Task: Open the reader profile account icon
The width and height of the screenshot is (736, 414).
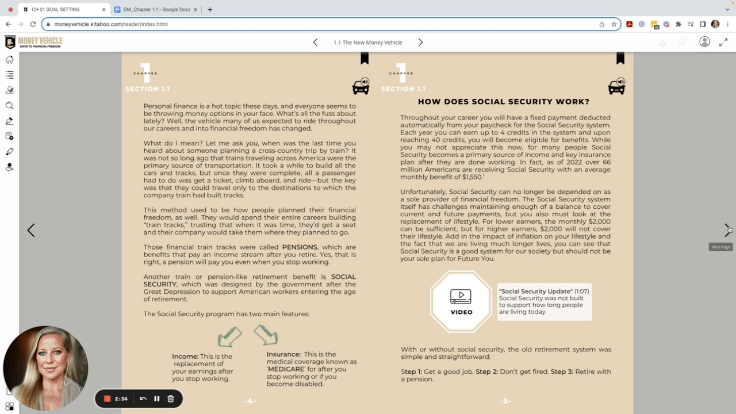Action: click(704, 42)
